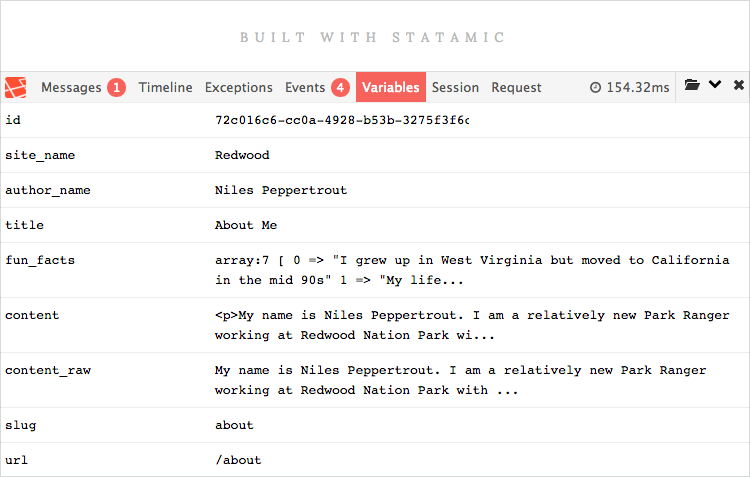Open the Request tab
750x477 pixels.
(x=516, y=88)
